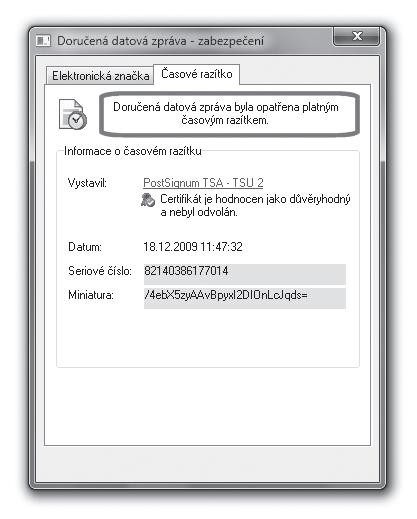
Task: Click the Vystavil label
Action: [87, 183]
